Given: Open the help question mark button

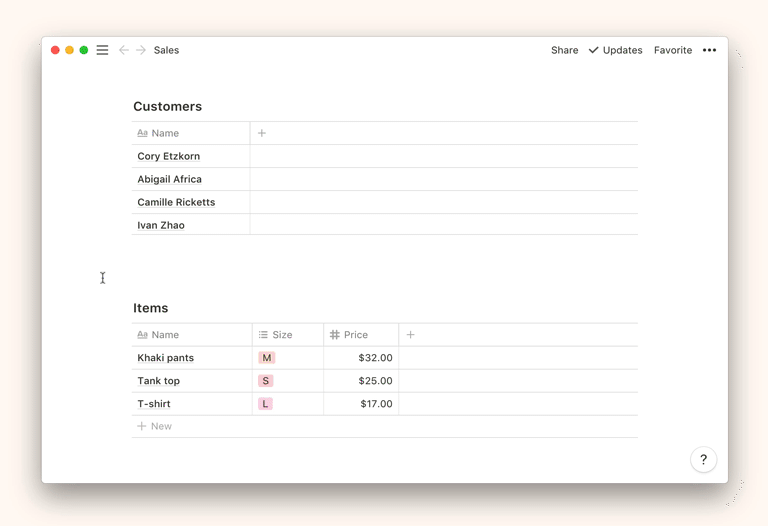Looking at the screenshot, I should tap(703, 460).
